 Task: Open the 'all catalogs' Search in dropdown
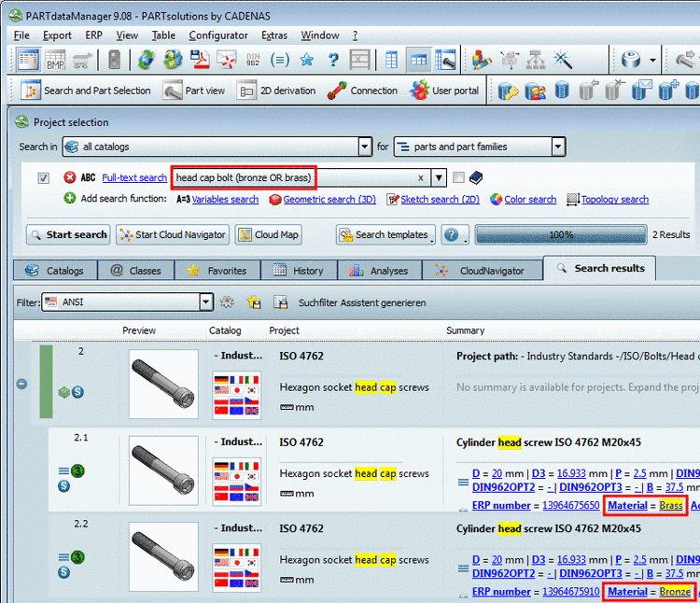coord(365,147)
